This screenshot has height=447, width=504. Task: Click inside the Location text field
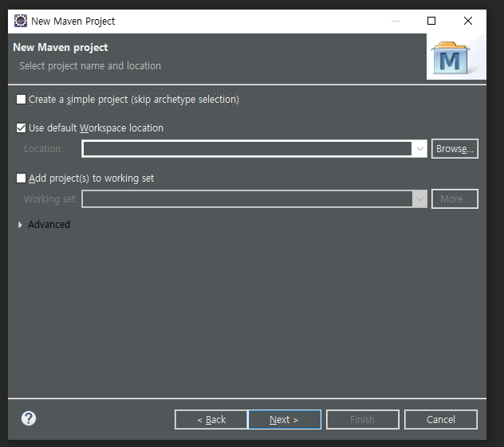(247, 149)
